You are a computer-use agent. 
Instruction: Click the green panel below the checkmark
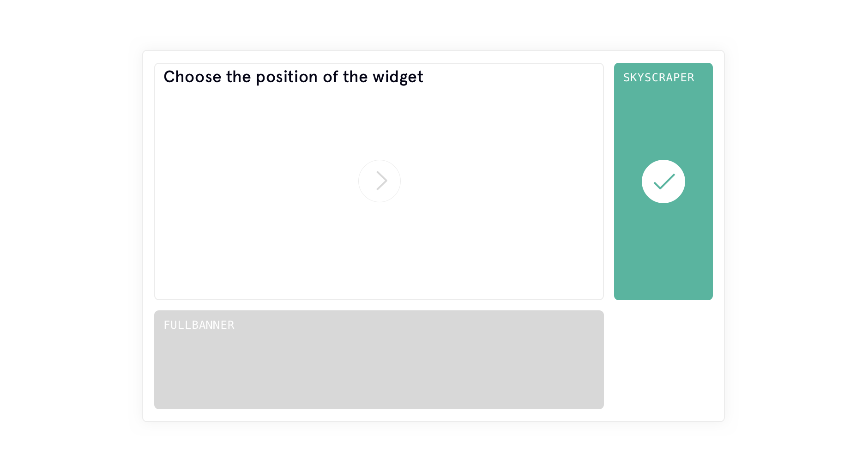[x=663, y=252]
